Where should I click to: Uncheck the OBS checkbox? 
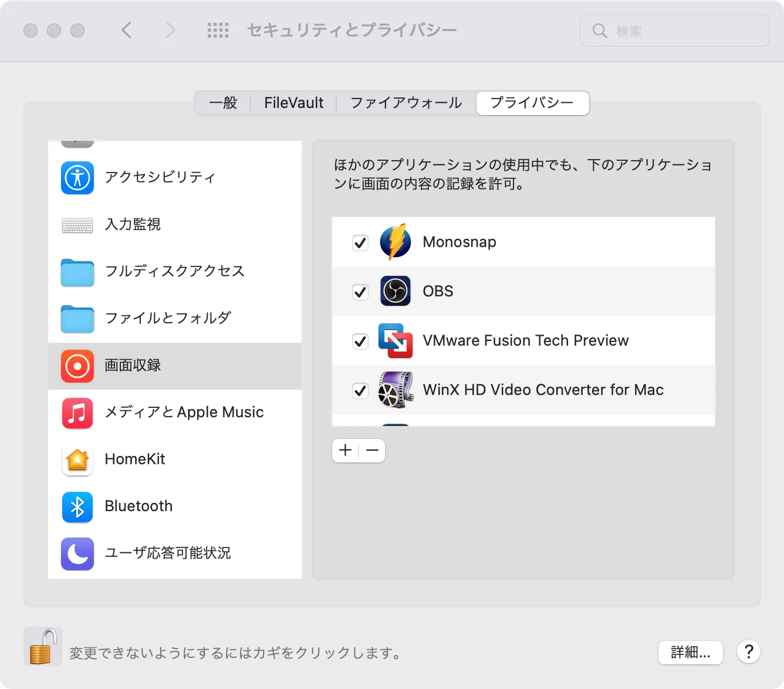click(x=360, y=292)
